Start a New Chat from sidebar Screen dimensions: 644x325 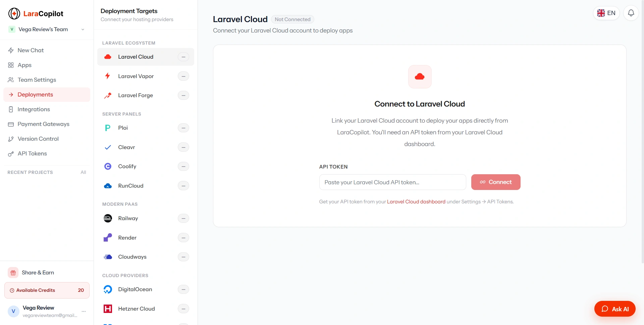(47, 50)
